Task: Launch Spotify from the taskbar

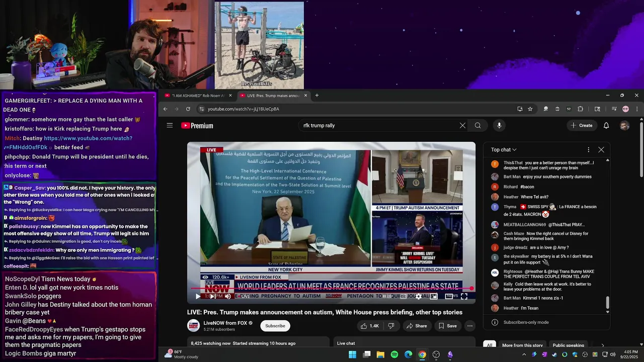Action: pos(394,354)
